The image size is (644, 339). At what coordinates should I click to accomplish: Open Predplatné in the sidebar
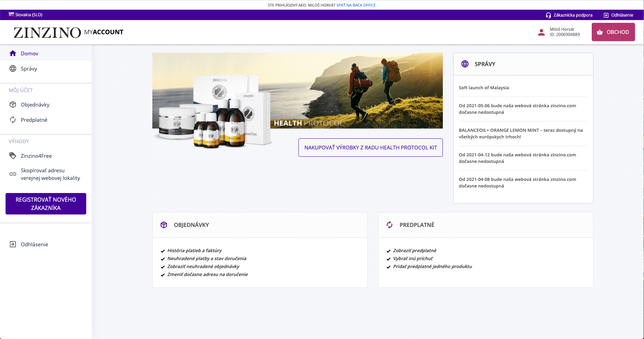pos(46,120)
